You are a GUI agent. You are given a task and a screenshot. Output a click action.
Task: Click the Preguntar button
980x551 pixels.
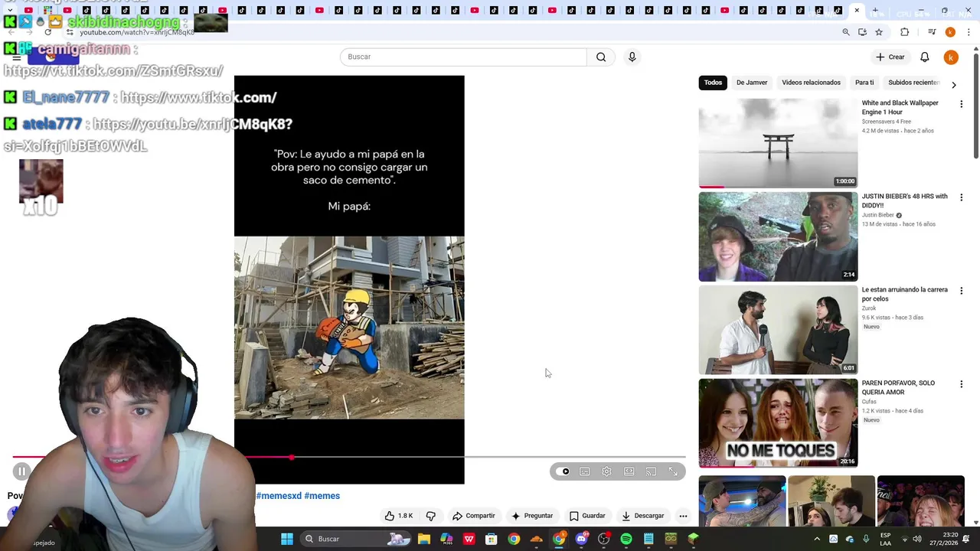pyautogui.click(x=531, y=516)
